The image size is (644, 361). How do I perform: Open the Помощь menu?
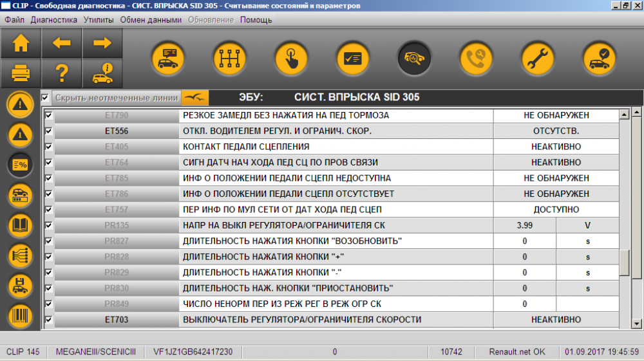click(256, 20)
